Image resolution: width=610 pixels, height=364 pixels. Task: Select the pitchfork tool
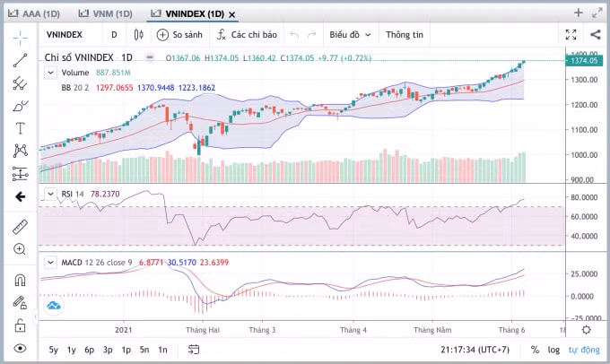tap(21, 83)
